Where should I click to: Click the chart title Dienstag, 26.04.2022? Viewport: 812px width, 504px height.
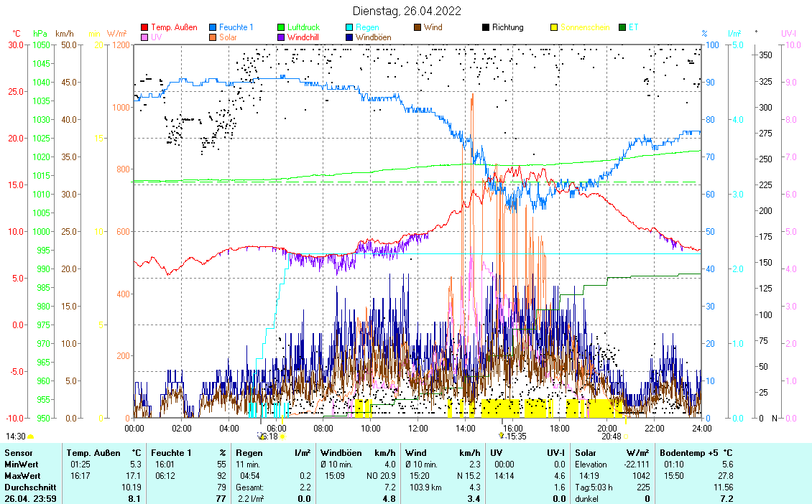[407, 11]
